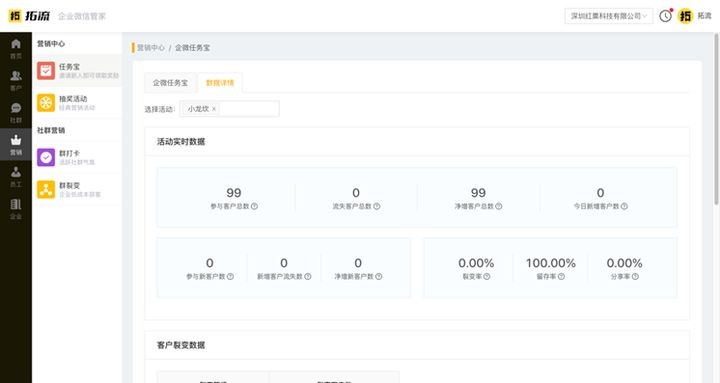Click the 99 value above 净增客户总数

pyautogui.click(x=478, y=193)
